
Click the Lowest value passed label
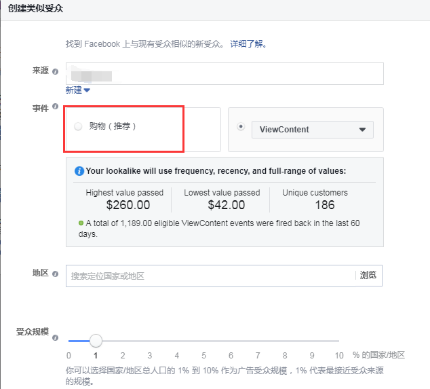point(222,193)
